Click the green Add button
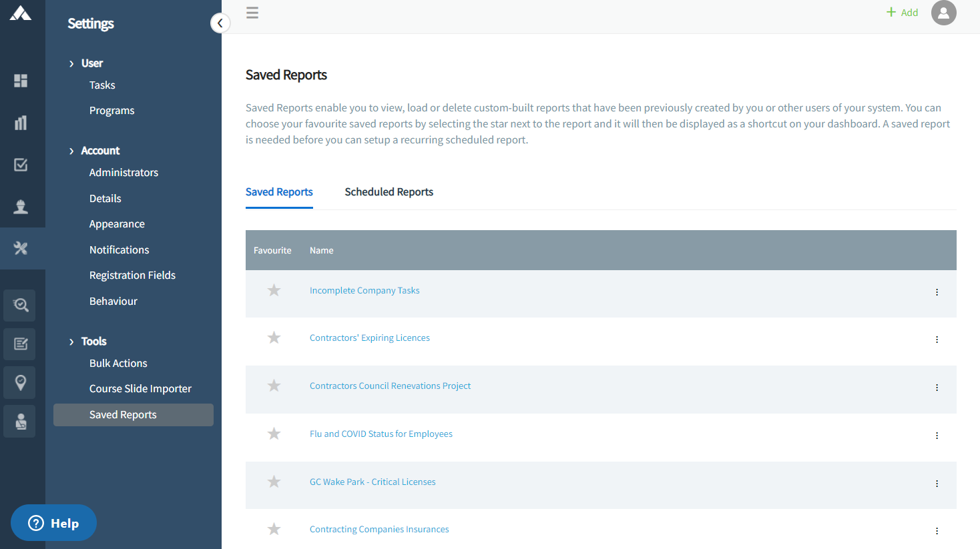 click(x=902, y=13)
